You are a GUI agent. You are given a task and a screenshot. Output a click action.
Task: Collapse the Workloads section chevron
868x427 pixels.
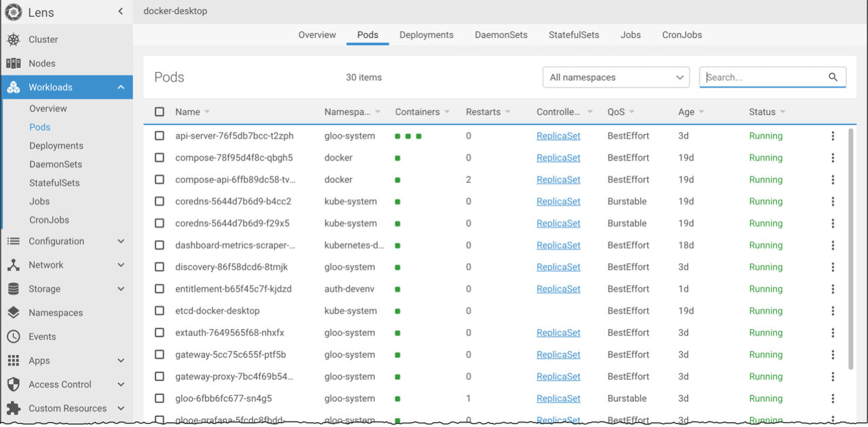(x=121, y=87)
